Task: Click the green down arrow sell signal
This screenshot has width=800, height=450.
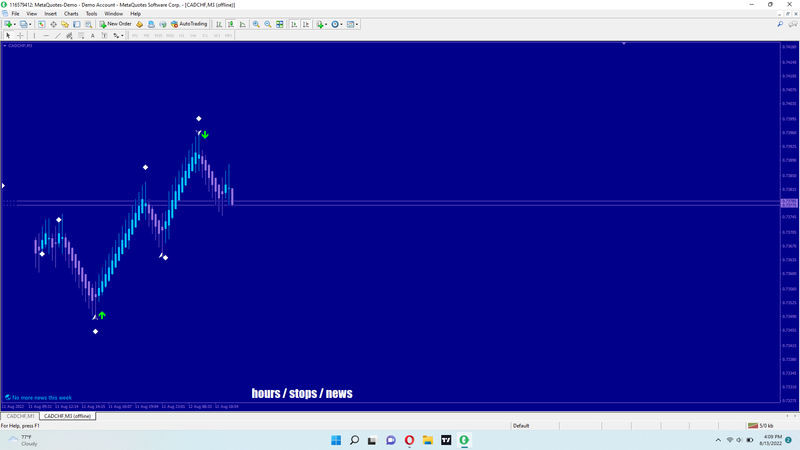Action: (x=205, y=135)
